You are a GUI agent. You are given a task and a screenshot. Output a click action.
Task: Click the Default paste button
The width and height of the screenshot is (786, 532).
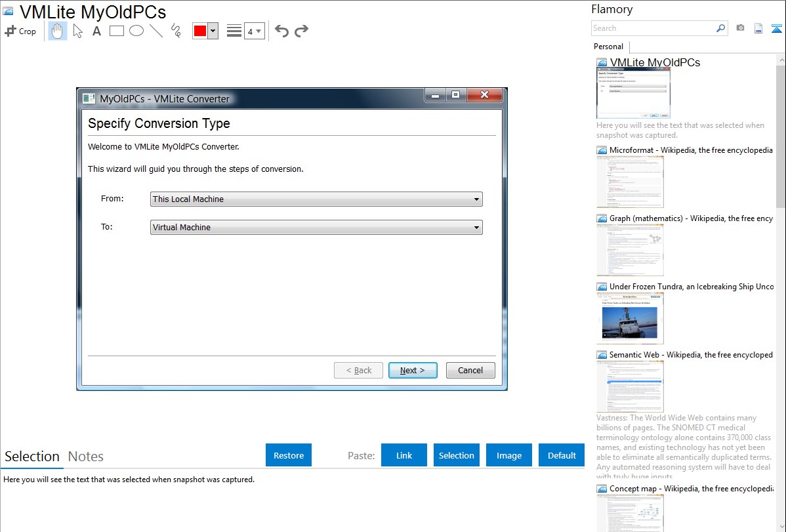(x=562, y=455)
